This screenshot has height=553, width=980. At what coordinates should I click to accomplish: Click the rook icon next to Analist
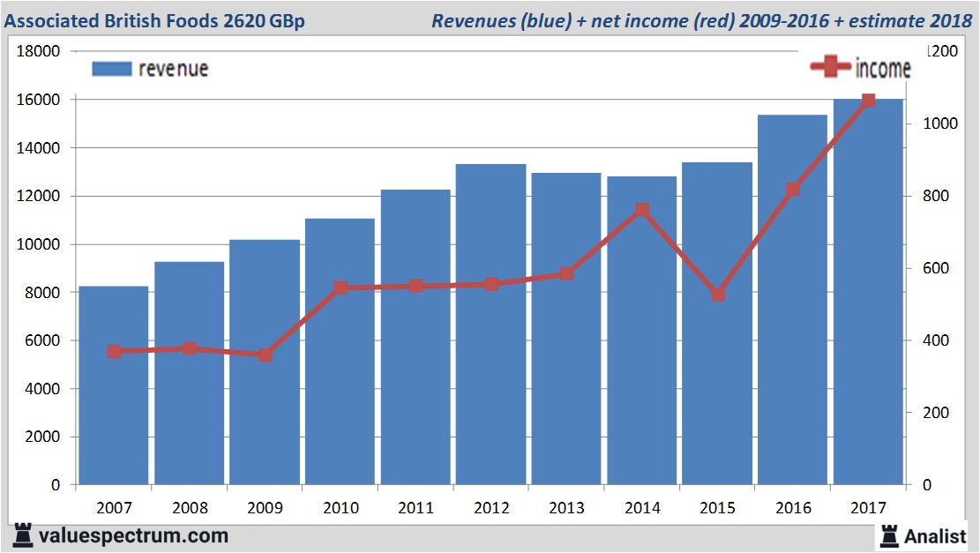point(887,534)
